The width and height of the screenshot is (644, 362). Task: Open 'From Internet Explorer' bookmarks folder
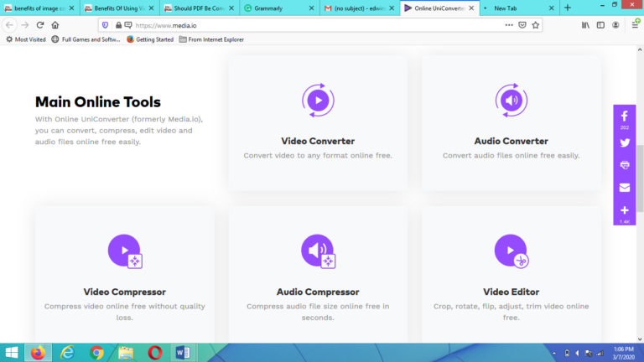click(x=211, y=39)
